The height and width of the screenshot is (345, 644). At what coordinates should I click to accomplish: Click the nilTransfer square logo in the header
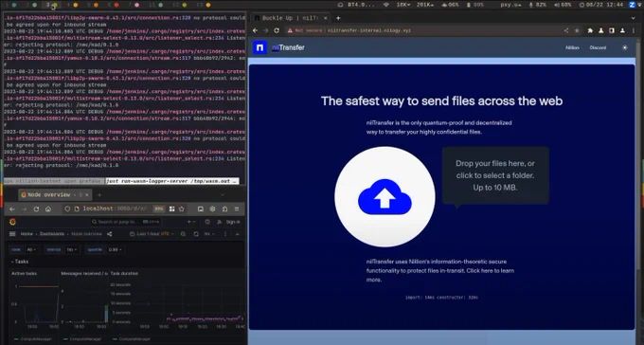pyautogui.click(x=260, y=47)
